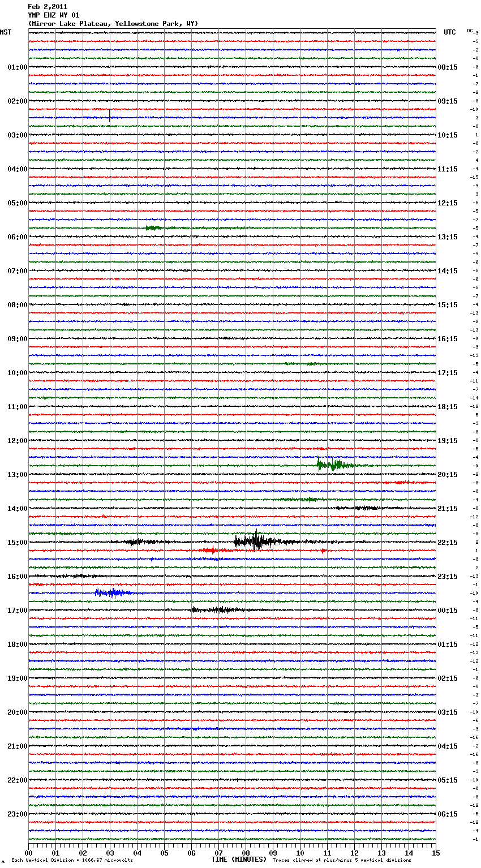
Task: Click the '12:15' UTC time label
Action: 448,203
